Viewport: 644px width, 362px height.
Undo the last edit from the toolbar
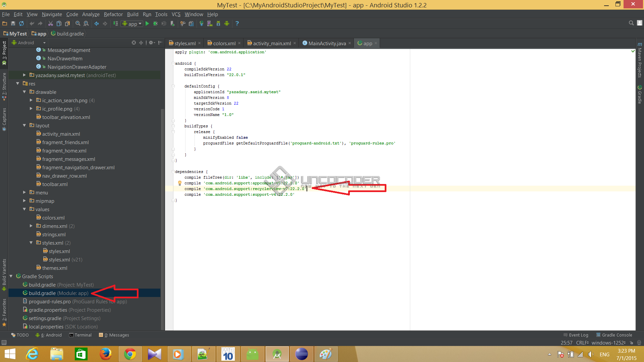pos(32,23)
